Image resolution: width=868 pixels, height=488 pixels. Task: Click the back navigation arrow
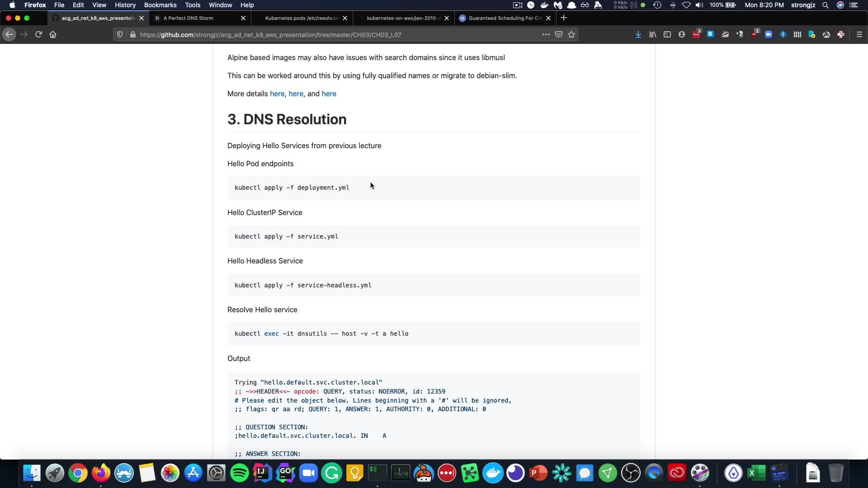pos(9,34)
